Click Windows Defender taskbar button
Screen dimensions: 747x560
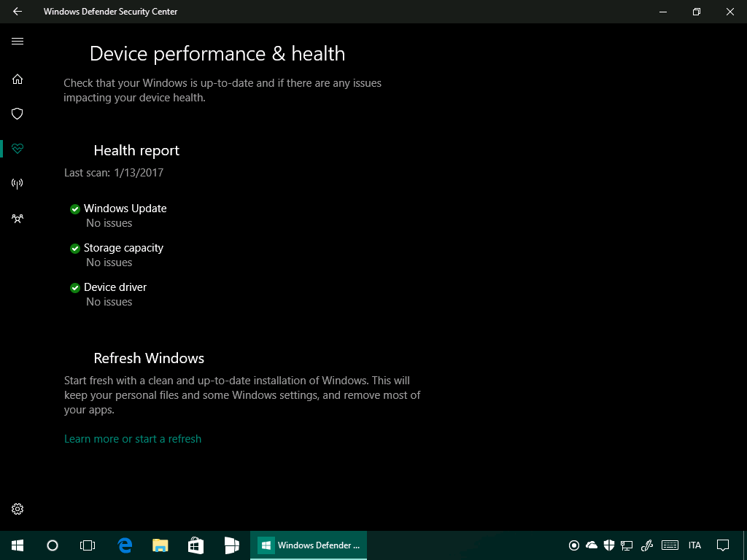[309, 545]
